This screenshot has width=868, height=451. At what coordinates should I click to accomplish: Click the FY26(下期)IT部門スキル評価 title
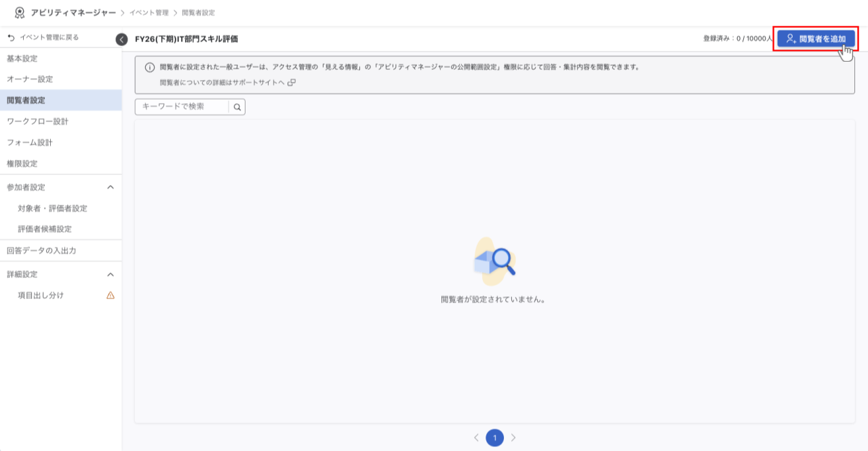coord(186,39)
